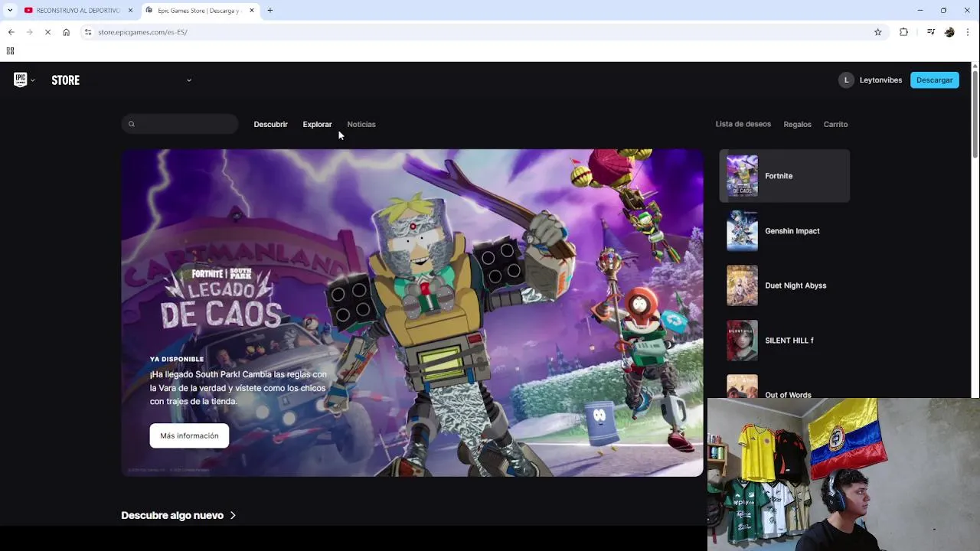
Task: Select the Epic Games Store tab
Action: pos(201,10)
